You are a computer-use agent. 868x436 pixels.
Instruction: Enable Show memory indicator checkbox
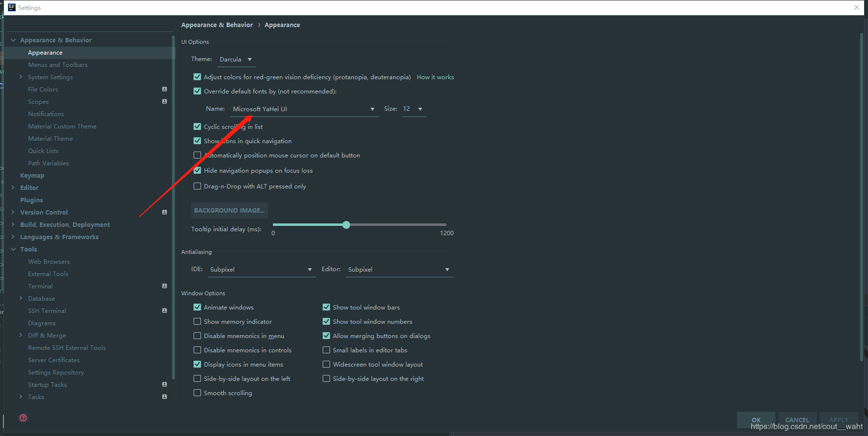198,321
